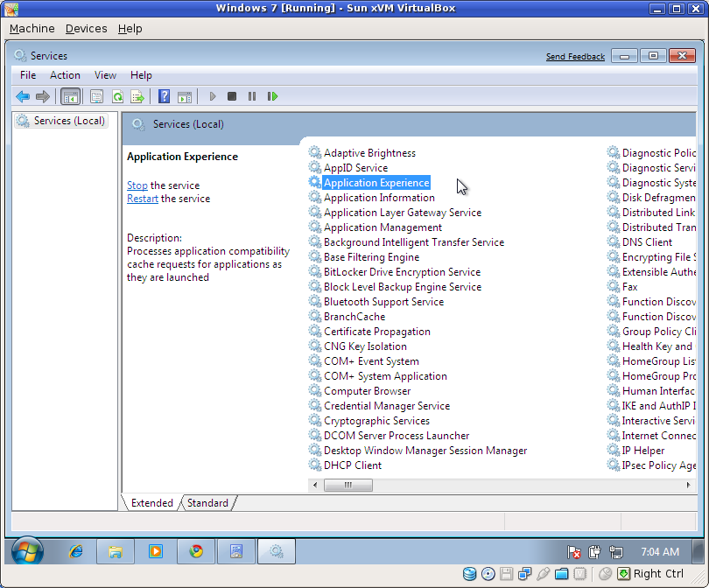The image size is (709, 588).
Task: Refresh the services list
Action: point(117,96)
